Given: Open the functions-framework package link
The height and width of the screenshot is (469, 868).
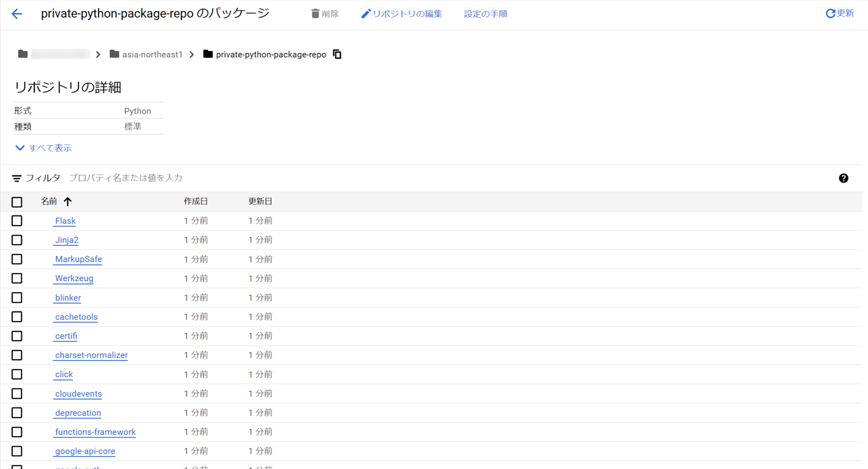Looking at the screenshot, I should [x=95, y=432].
